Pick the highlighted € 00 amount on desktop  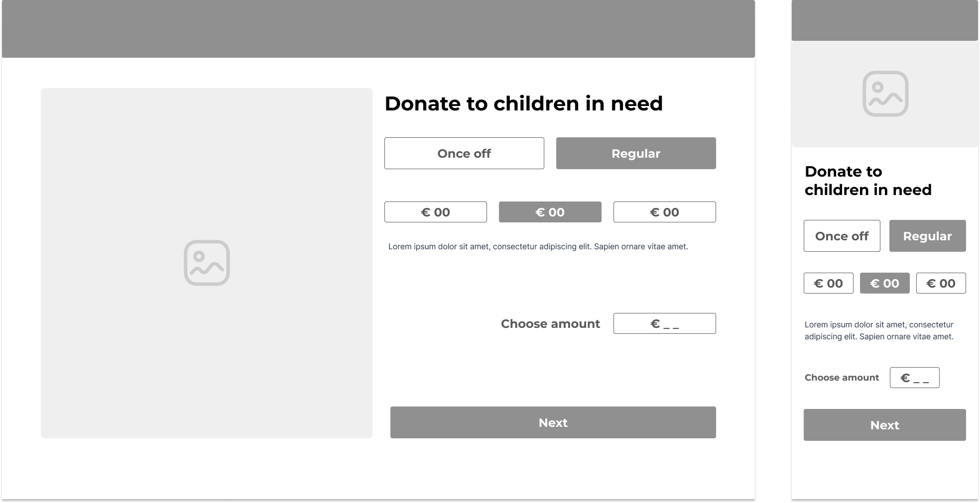click(550, 212)
